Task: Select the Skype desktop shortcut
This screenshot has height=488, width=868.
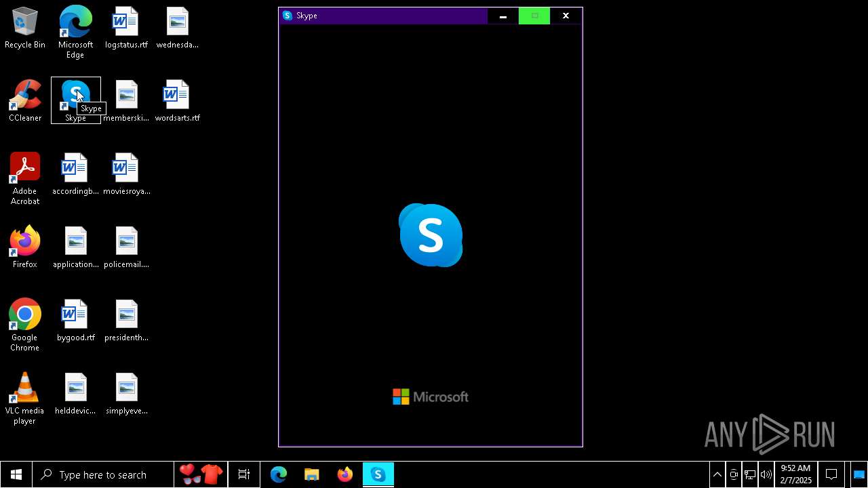Action: tap(75, 101)
